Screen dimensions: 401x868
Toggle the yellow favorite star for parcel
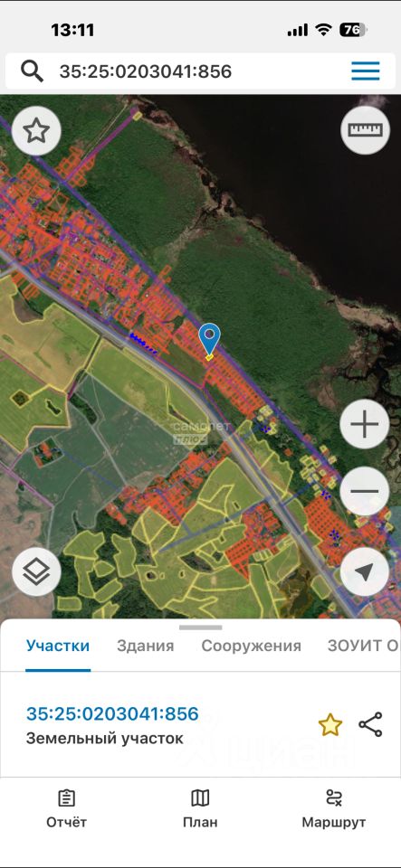point(330,725)
